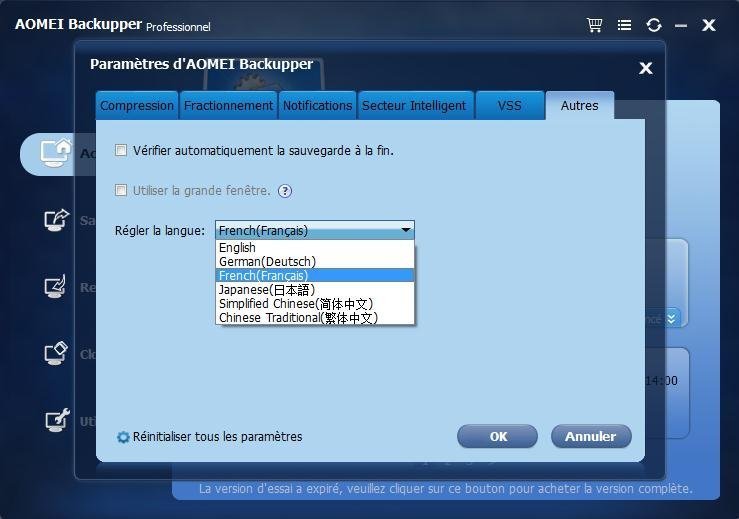Enable Vérifier automatiquement la sauvegarde checkbox
This screenshot has height=519, width=739.
pyautogui.click(x=121, y=150)
